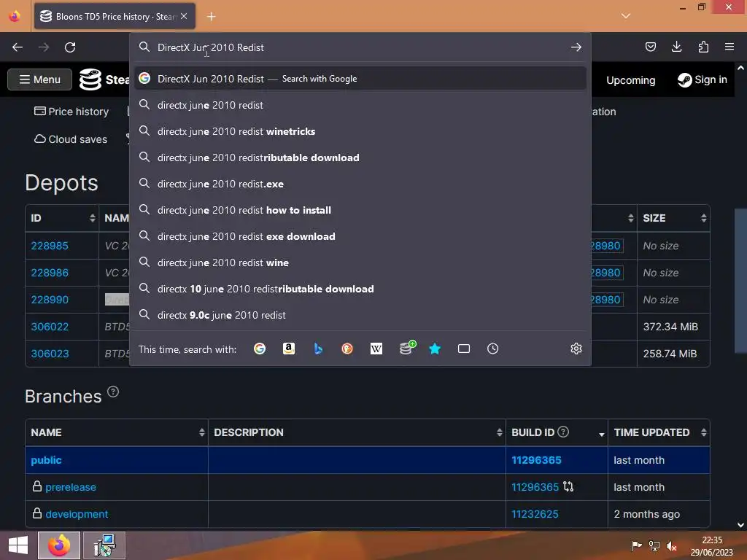
Task: Choose 'redist how to install' suggestion
Action: tap(360, 210)
